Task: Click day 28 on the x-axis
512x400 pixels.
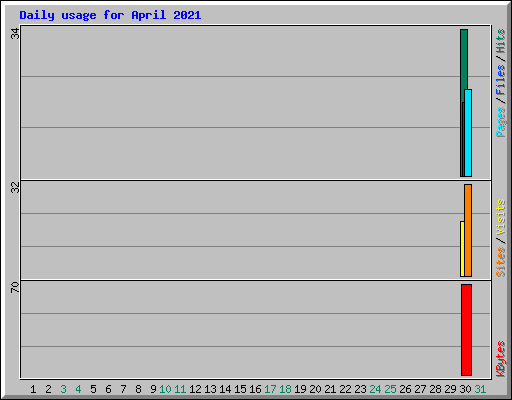Action: coord(435,389)
